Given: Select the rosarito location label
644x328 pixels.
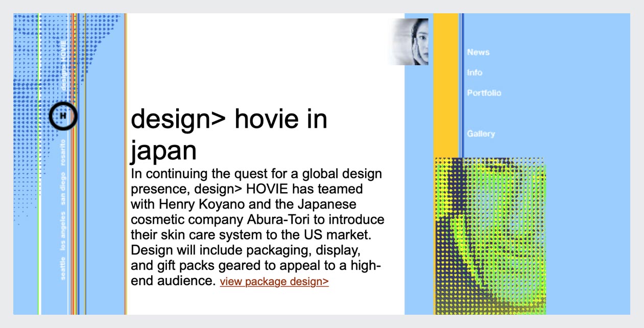Looking at the screenshot, I should tap(63, 152).
